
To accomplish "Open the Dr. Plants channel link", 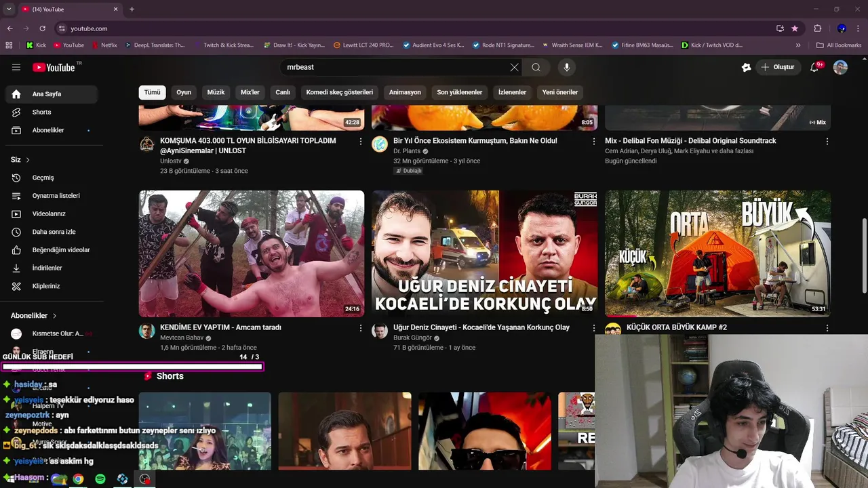I will point(407,151).
